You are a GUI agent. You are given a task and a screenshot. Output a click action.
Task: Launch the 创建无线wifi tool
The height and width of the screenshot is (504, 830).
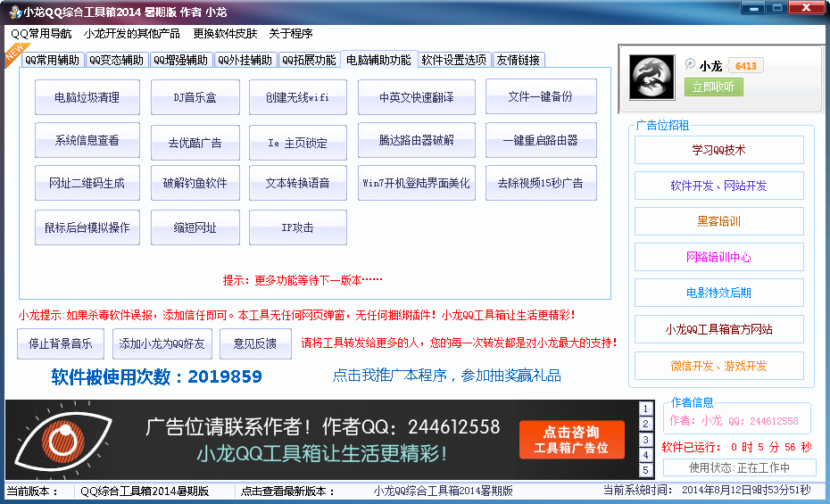pyautogui.click(x=297, y=97)
